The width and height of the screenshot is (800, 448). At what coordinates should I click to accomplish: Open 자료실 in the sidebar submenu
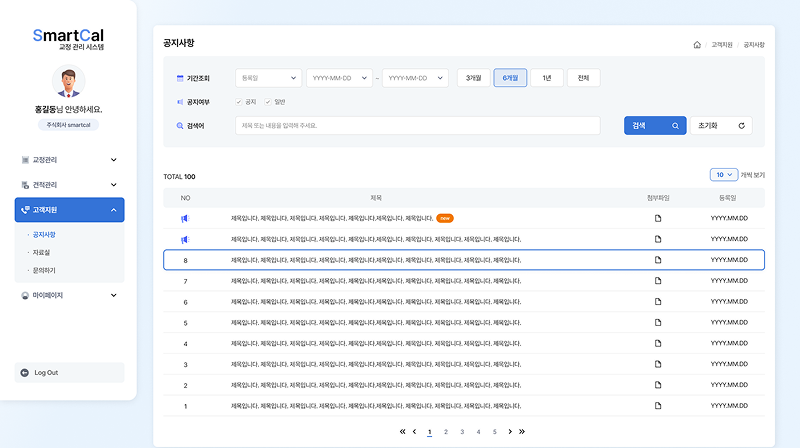tap(42, 252)
